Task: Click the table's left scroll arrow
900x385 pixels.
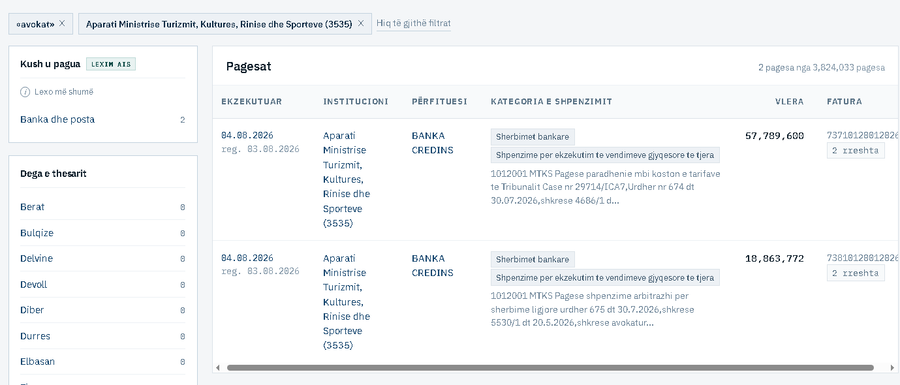Action: point(218,367)
